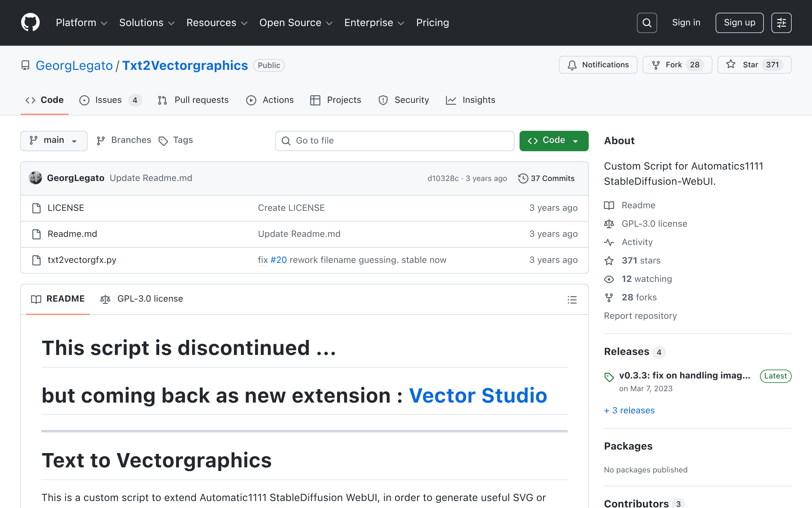This screenshot has width=812, height=508.
Task: Expand the Solutions menu
Action: pos(147,23)
